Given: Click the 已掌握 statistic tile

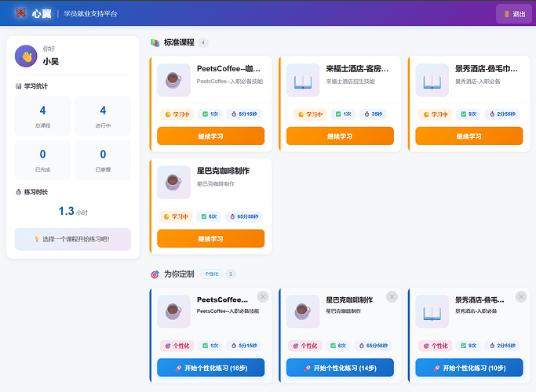Looking at the screenshot, I should [103, 160].
